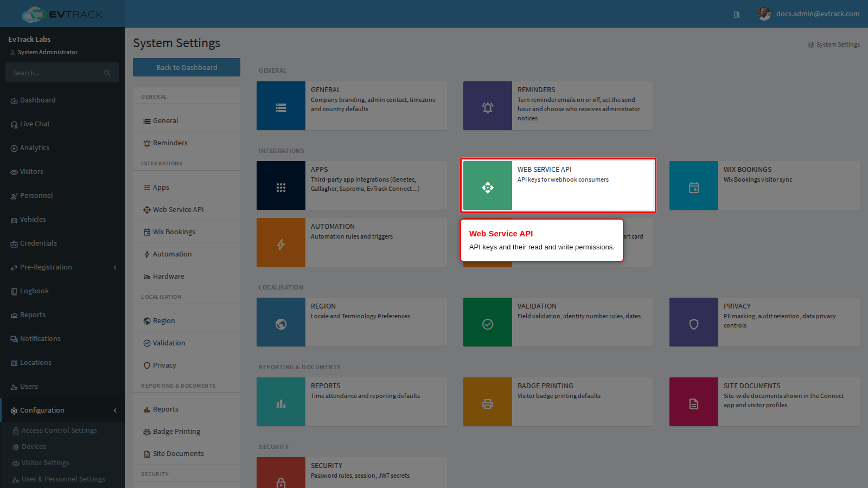Screen dimensions: 868x488
Task: Open Access Control Settings submenu item
Action: (62, 431)
